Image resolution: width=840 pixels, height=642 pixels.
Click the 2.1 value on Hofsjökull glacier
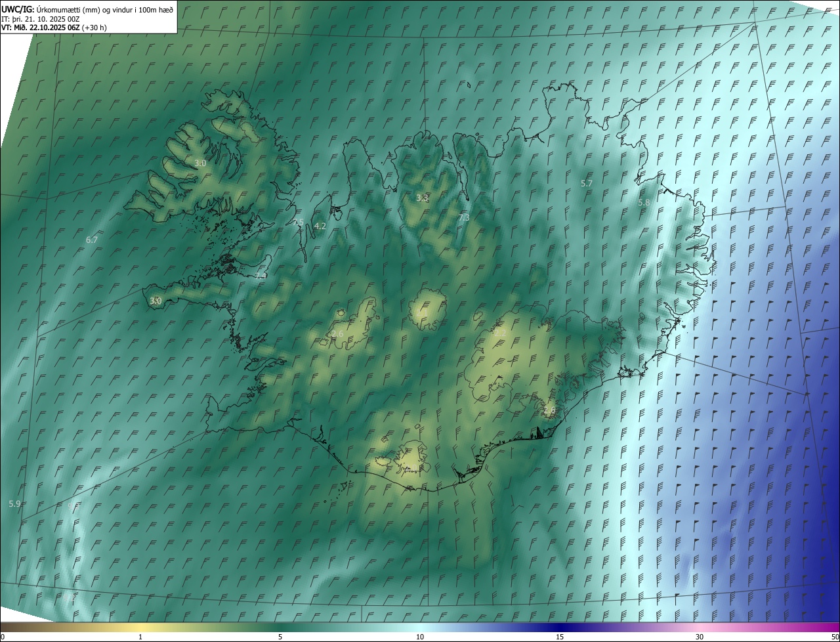point(421,314)
